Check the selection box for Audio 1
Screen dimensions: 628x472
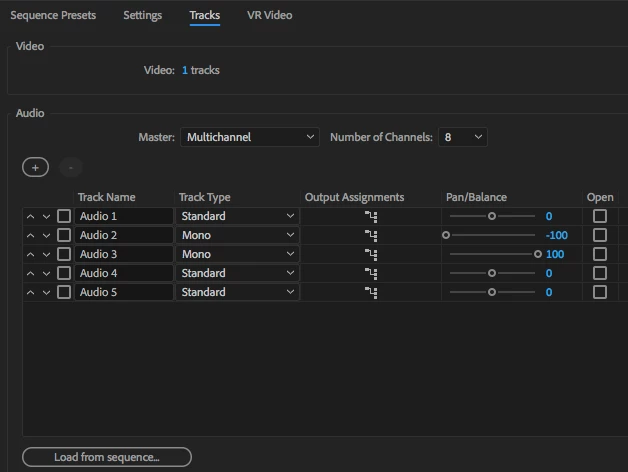(x=64, y=216)
